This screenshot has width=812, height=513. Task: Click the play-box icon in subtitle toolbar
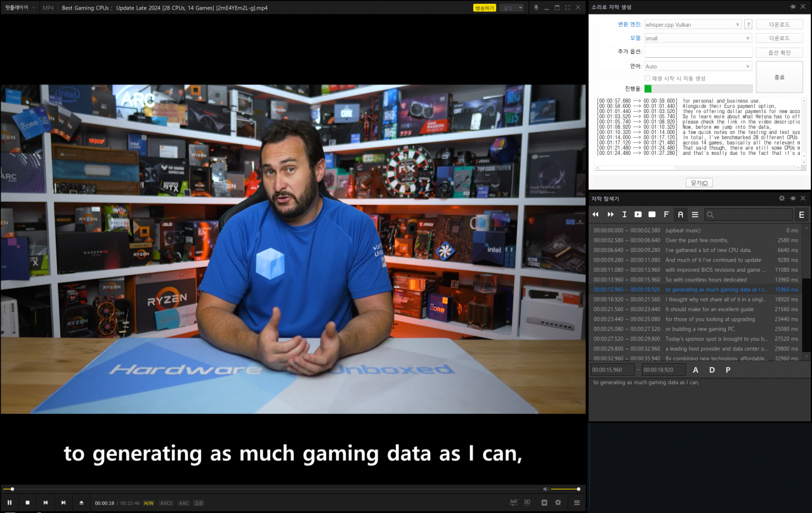[x=638, y=215]
